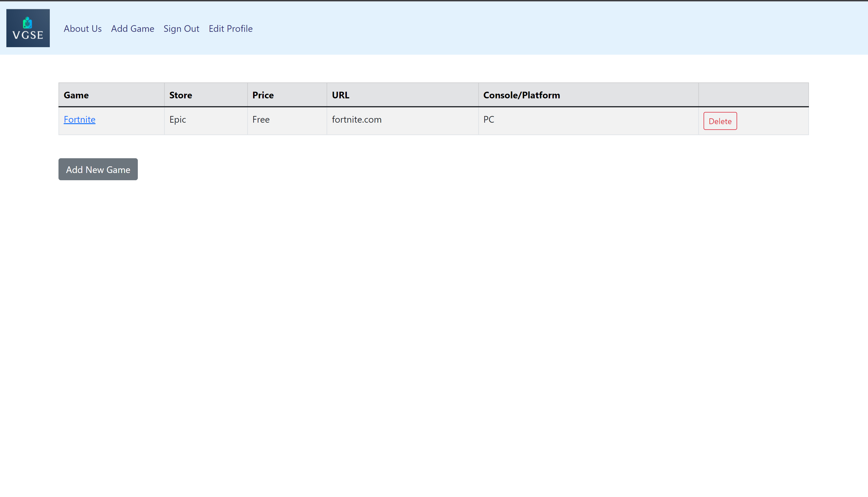
Task: Click the Add New Game button
Action: [98, 169]
